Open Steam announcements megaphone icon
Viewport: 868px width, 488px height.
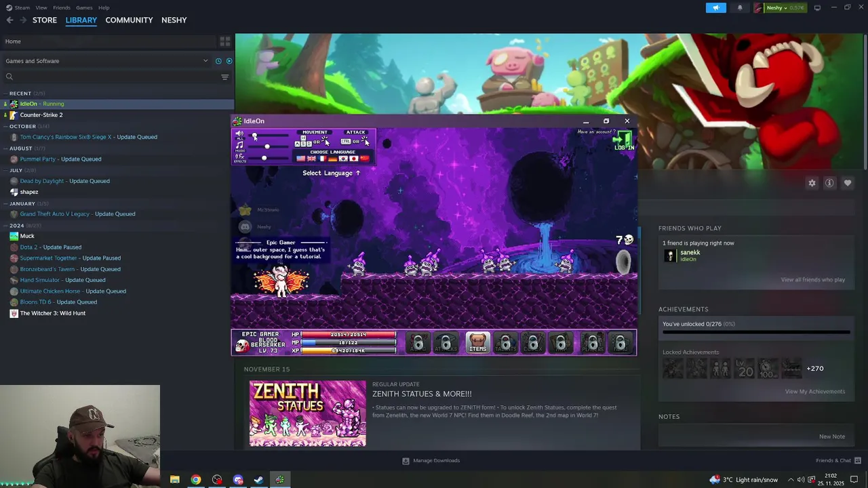(x=716, y=7)
